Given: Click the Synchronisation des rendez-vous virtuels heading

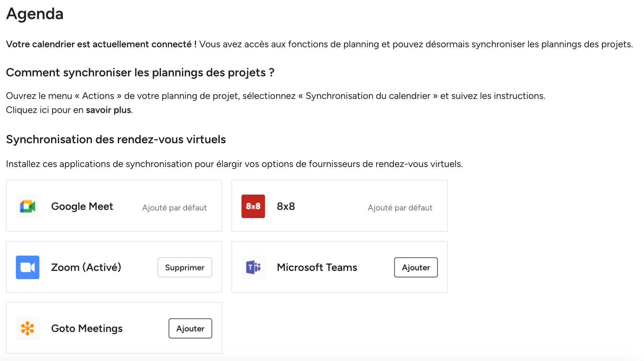Looking at the screenshot, I should tap(116, 139).
